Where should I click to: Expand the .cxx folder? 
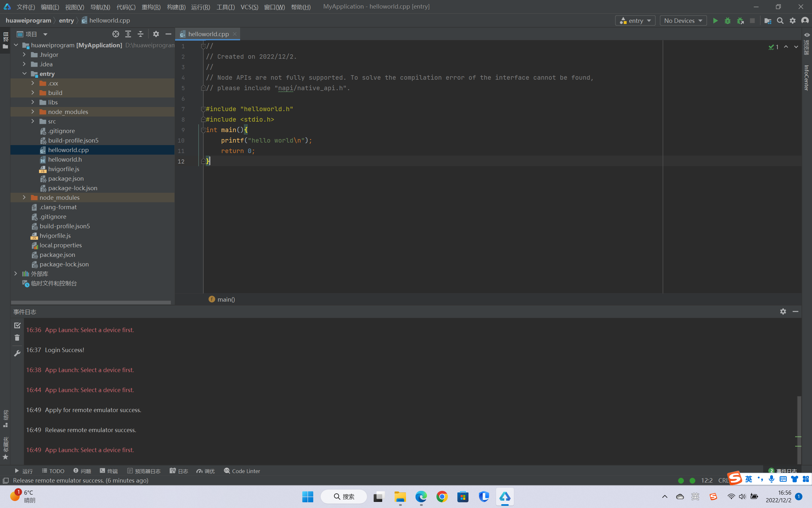(33, 83)
